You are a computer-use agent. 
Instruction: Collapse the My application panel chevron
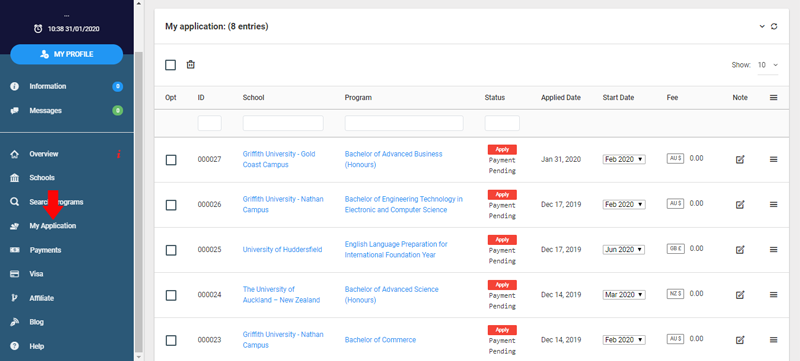(762, 27)
